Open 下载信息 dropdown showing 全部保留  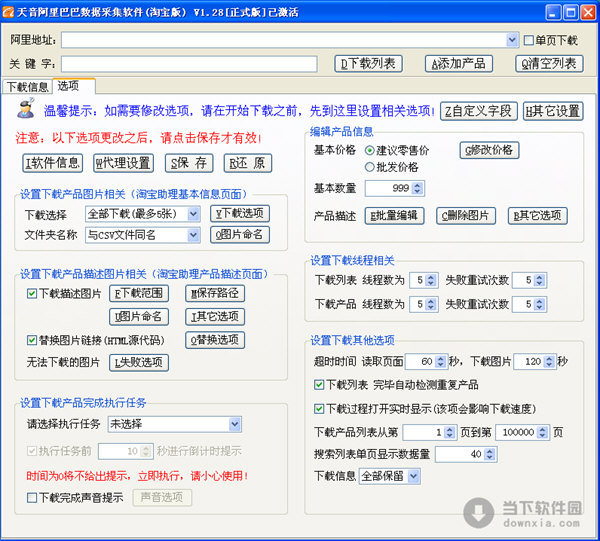coord(413,476)
